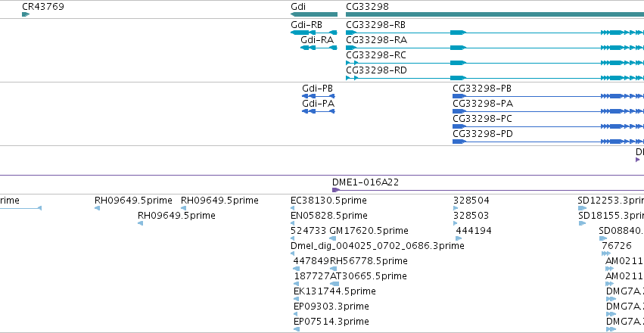Screen dimensions: 644x333
Task: Select the AT30665.5prime EST glyph
Action: click(334, 284)
